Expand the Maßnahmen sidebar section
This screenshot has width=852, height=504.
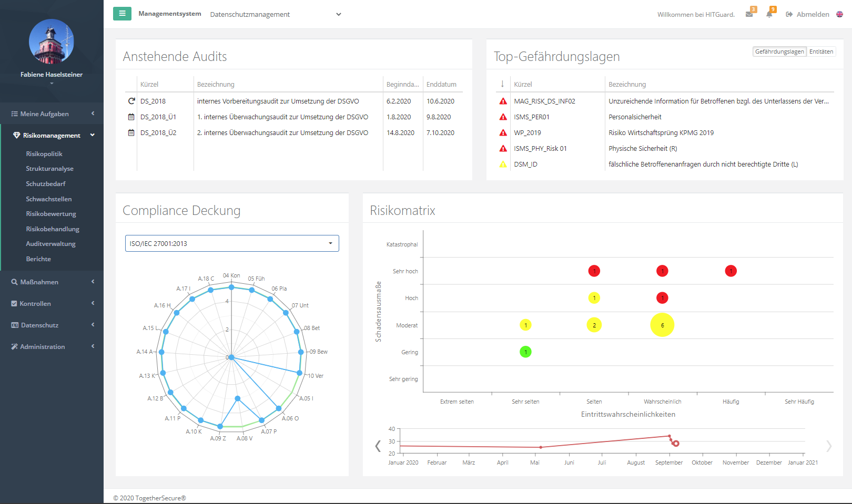pyautogui.click(x=52, y=282)
